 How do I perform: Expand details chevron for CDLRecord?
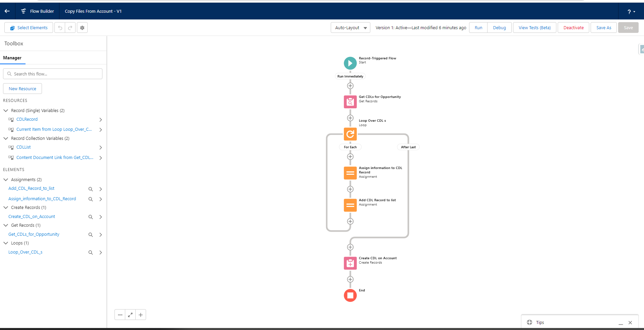tap(100, 120)
